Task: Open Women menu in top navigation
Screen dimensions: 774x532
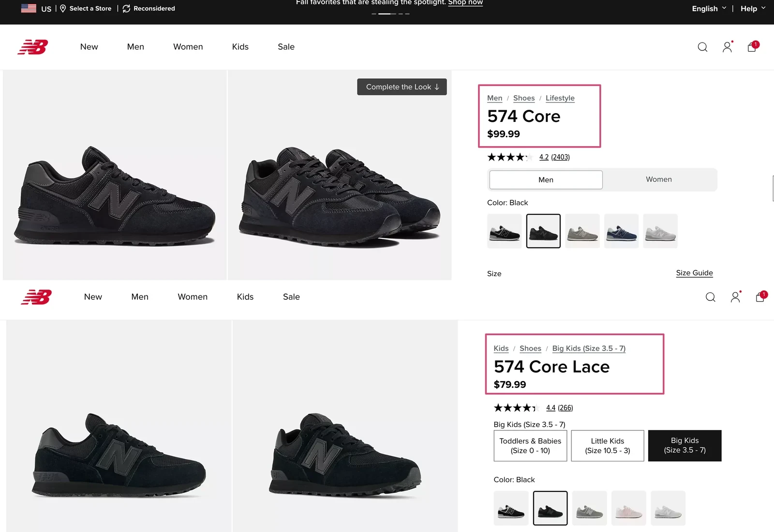Action: point(188,47)
